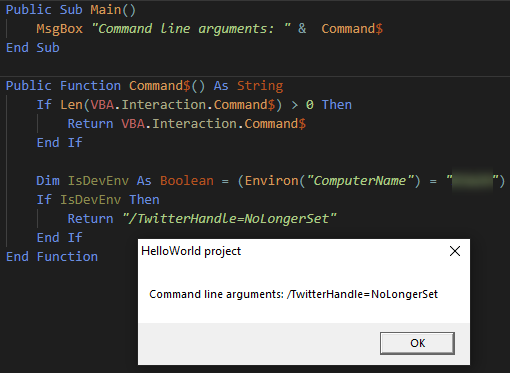Click Command$ in the MsgBox line
This screenshot has width=510, height=373.
[352, 29]
